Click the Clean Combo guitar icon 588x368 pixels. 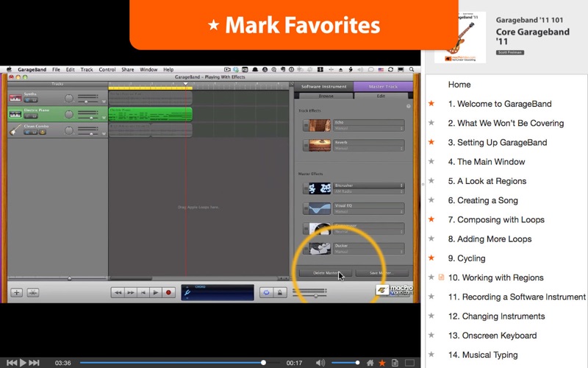pos(15,130)
